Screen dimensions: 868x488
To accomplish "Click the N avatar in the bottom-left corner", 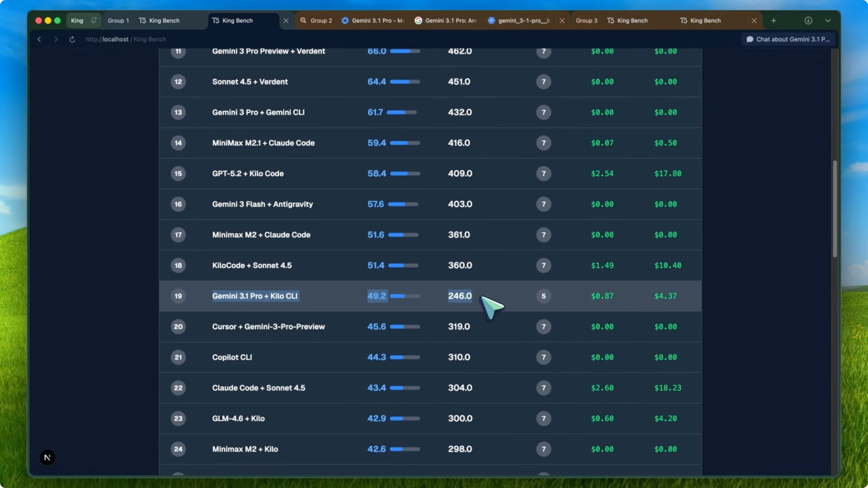I will pyautogui.click(x=47, y=457).
